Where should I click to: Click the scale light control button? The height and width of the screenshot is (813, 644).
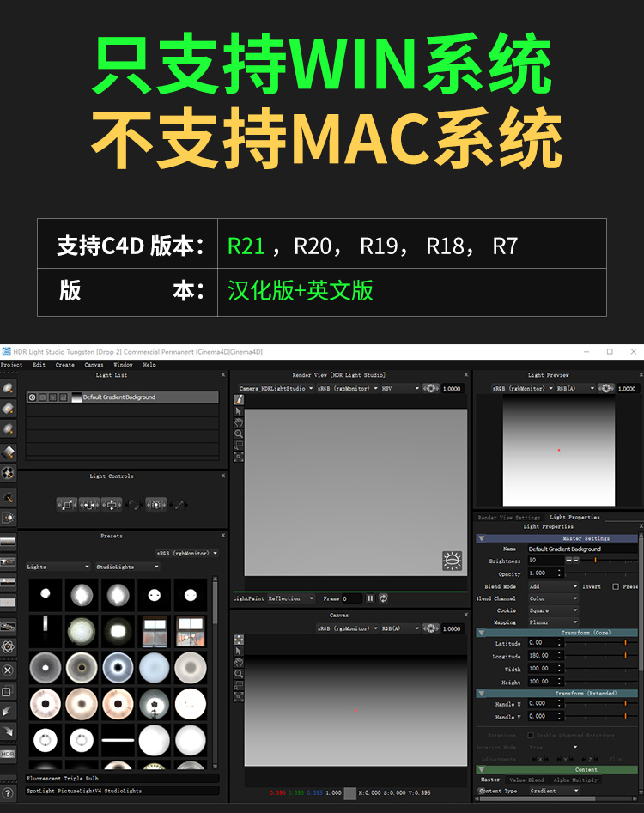[67, 504]
